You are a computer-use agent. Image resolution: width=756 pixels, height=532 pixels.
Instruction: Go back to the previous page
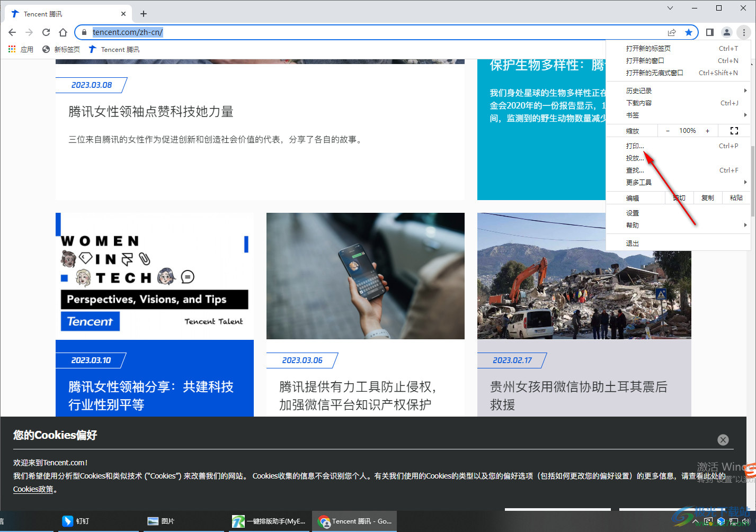[x=12, y=32]
